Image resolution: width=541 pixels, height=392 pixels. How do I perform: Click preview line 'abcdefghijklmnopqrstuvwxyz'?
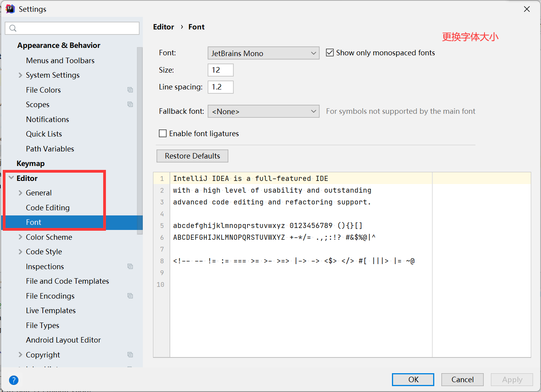(x=268, y=226)
